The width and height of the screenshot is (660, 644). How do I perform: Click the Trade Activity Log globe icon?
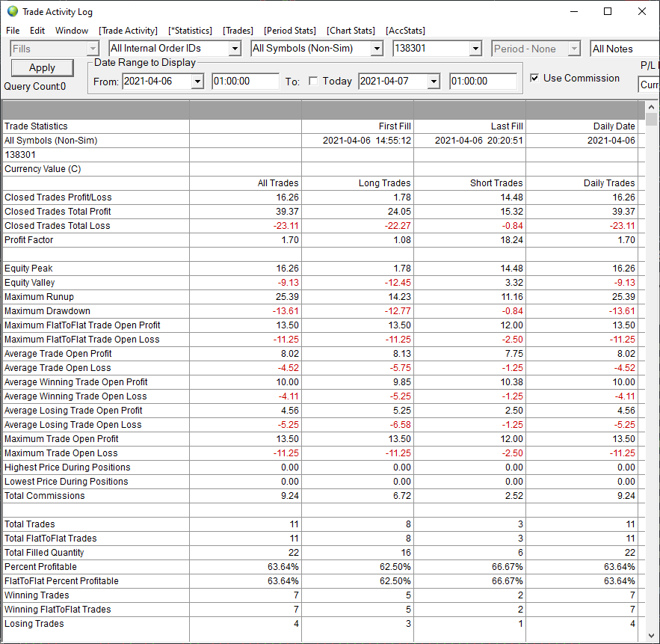click(x=13, y=11)
